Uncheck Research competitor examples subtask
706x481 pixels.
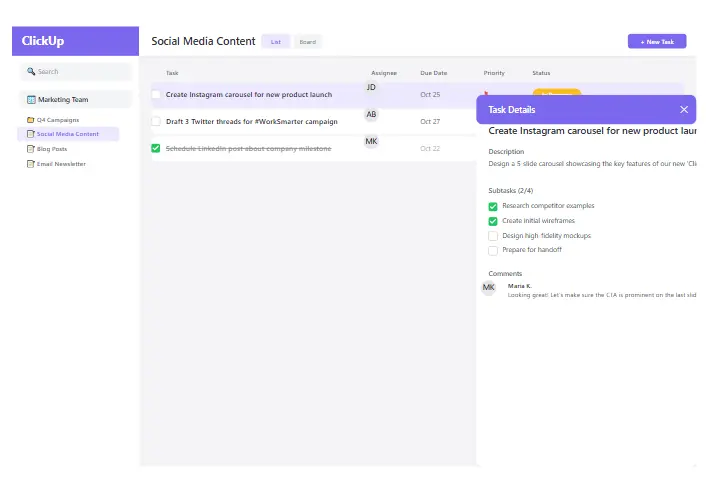493,206
